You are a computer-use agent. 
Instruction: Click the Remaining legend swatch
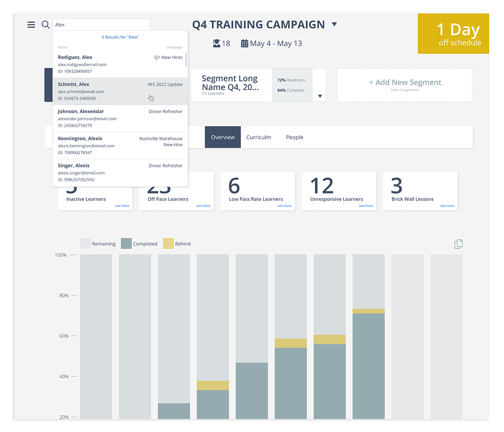tap(85, 243)
